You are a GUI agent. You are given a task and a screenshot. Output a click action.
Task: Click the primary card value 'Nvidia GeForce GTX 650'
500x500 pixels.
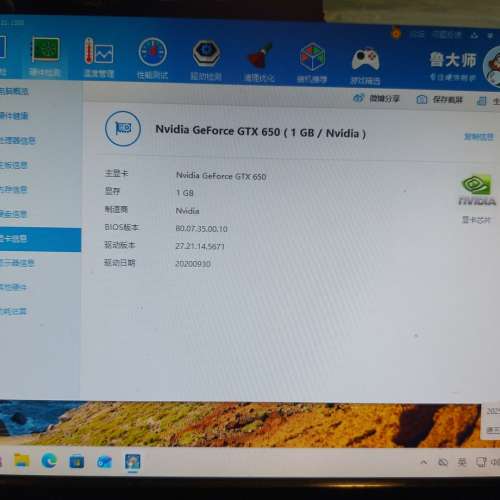pos(221,176)
